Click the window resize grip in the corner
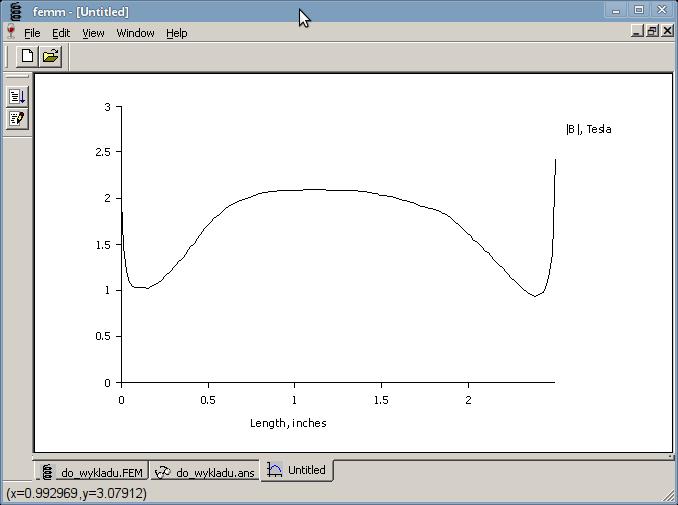The height and width of the screenshot is (505, 678). (x=669, y=496)
